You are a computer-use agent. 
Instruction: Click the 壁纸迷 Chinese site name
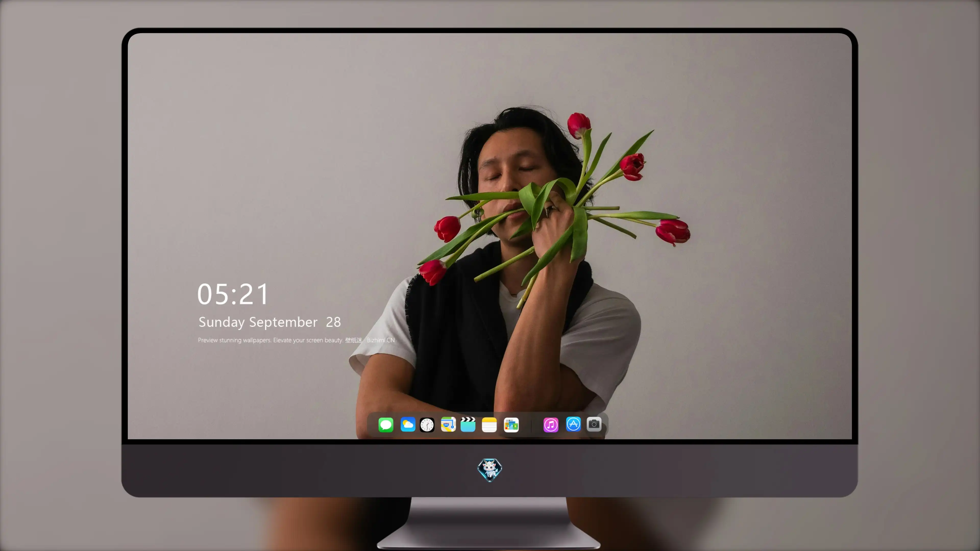coord(354,340)
